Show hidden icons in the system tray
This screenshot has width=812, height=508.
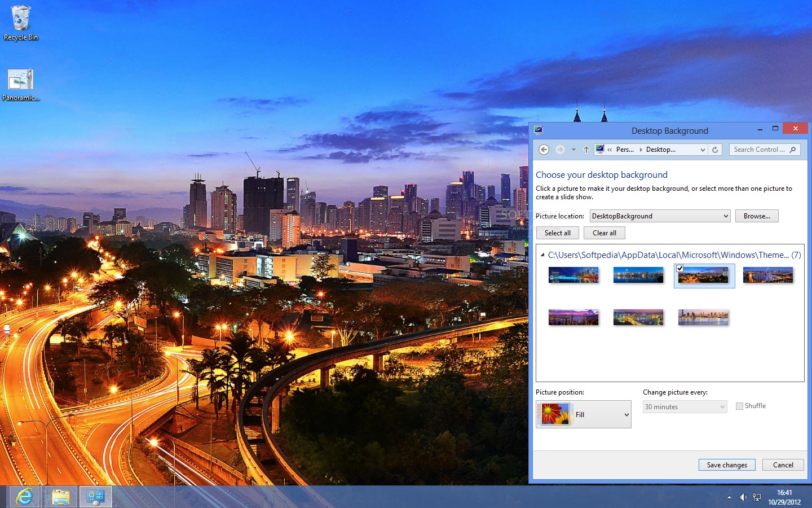coord(730,497)
